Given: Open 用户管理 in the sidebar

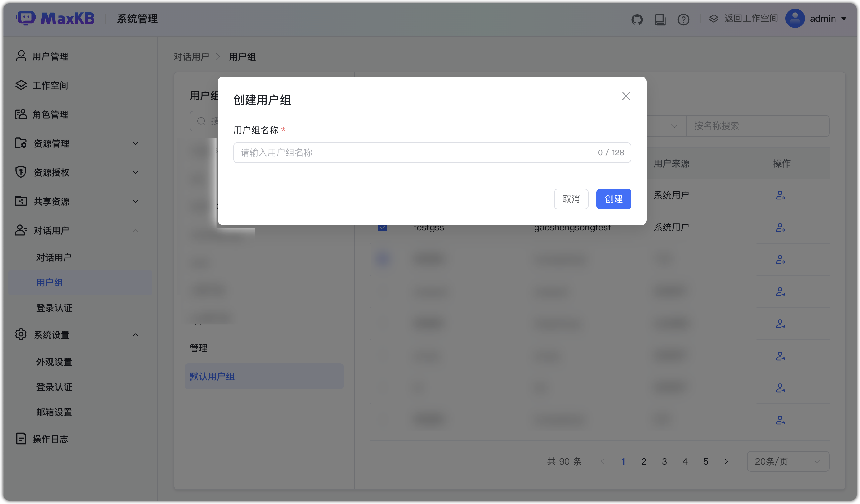Looking at the screenshot, I should (x=50, y=56).
